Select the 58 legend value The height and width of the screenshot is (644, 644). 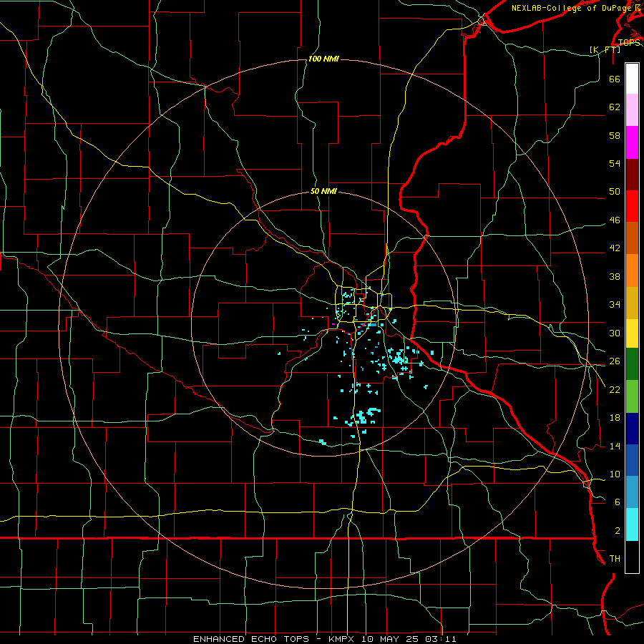tap(615, 135)
